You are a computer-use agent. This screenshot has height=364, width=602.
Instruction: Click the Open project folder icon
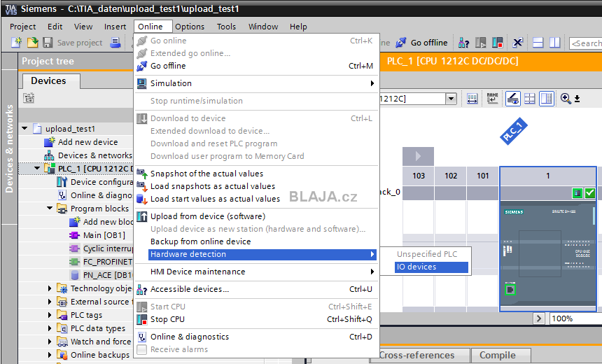point(32,42)
